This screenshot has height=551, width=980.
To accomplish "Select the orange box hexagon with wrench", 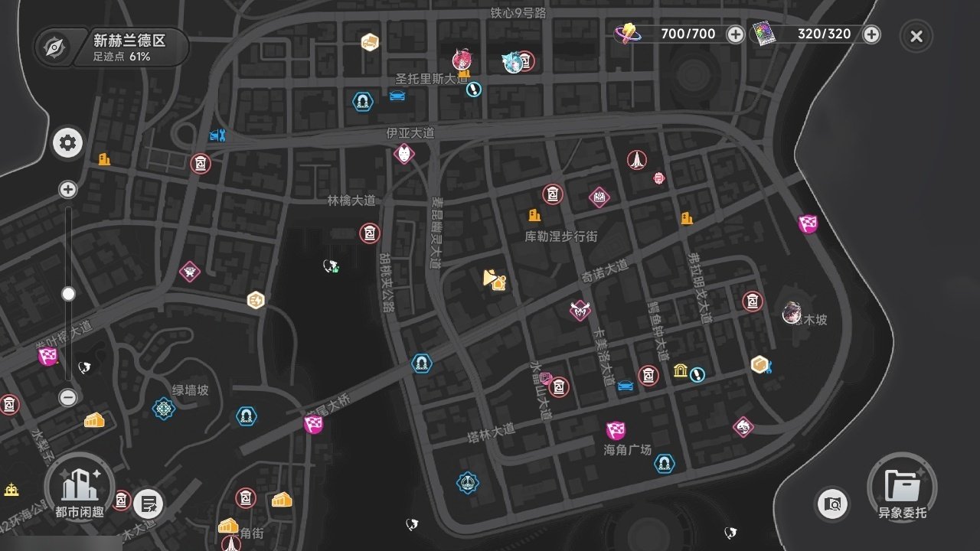I will click(760, 365).
